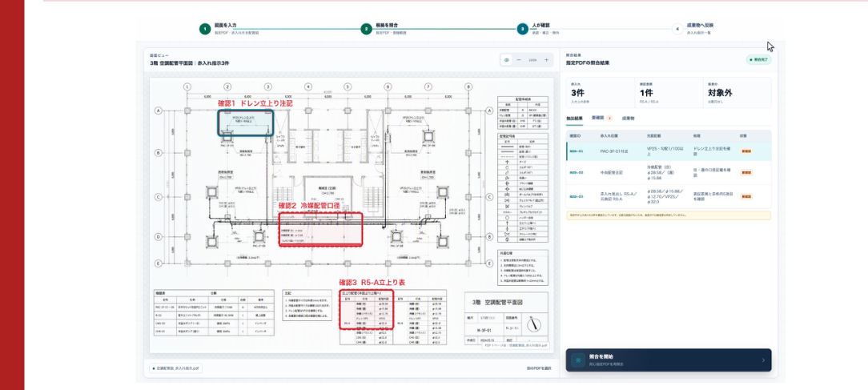
Task: Click the 確認ID column header
Action: 575,135
